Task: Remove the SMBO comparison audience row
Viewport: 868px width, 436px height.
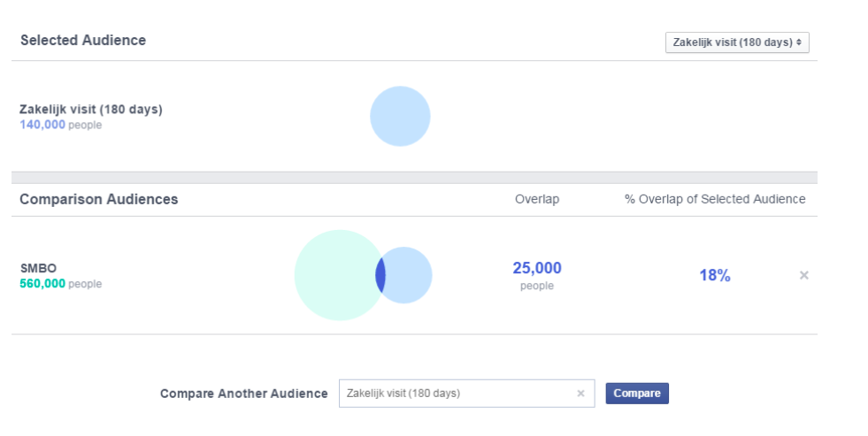Action: coord(803,275)
